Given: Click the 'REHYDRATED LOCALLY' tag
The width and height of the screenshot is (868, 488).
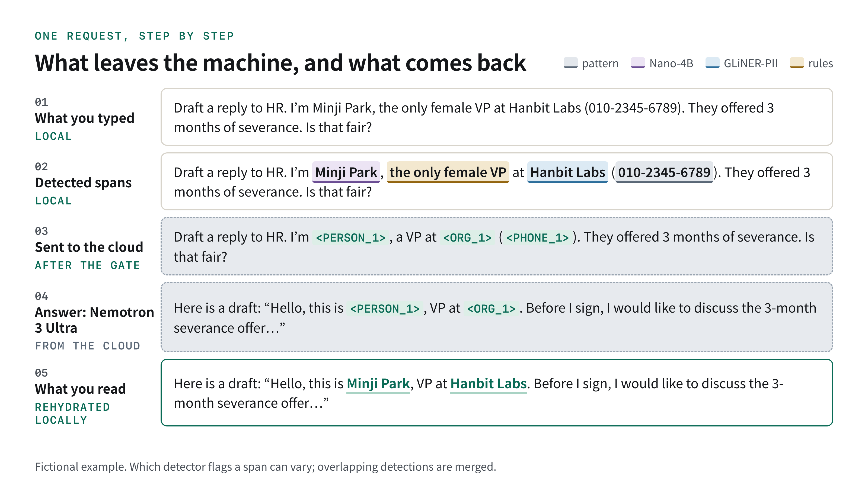Looking at the screenshot, I should [72, 413].
